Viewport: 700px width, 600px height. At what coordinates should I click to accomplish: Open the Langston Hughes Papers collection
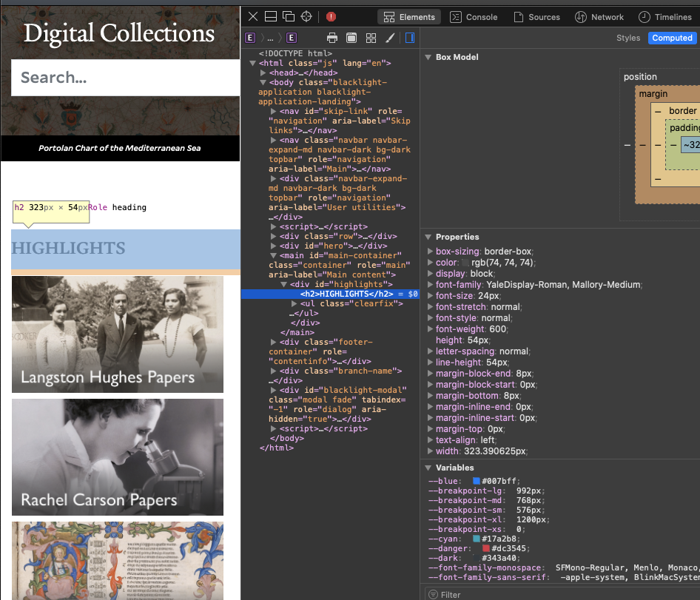117,334
